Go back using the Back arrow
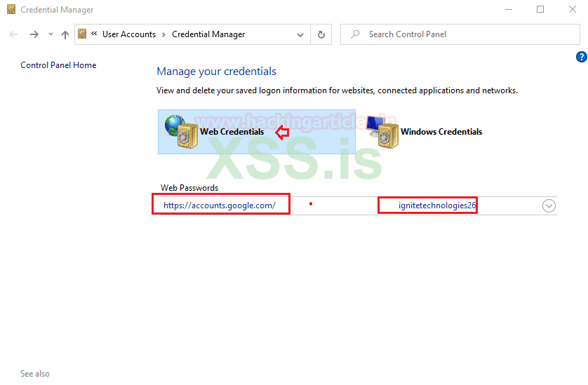This screenshot has height=385, width=588. tap(13, 34)
